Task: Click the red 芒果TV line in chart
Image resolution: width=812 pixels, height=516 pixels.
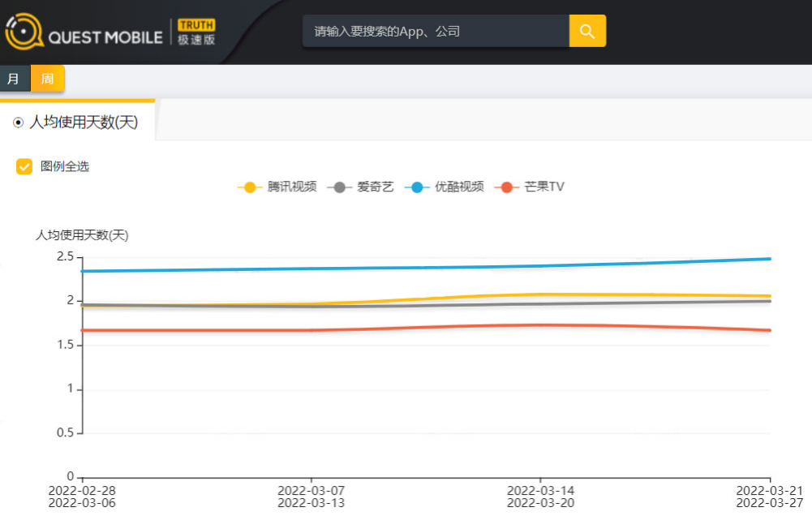Action: (426, 329)
